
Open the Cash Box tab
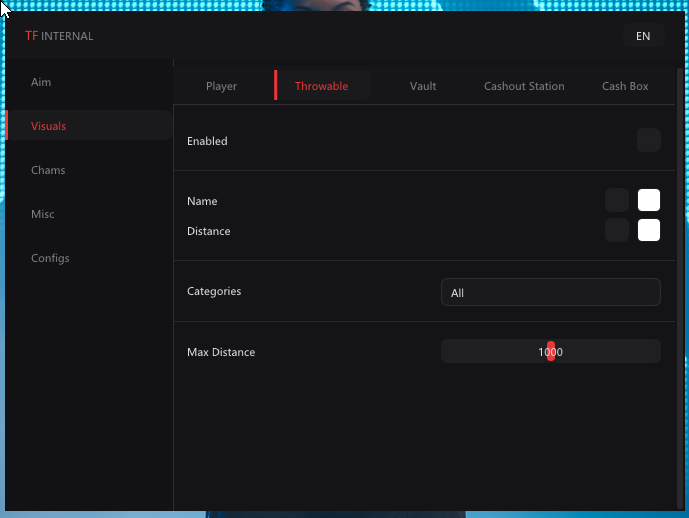point(625,86)
